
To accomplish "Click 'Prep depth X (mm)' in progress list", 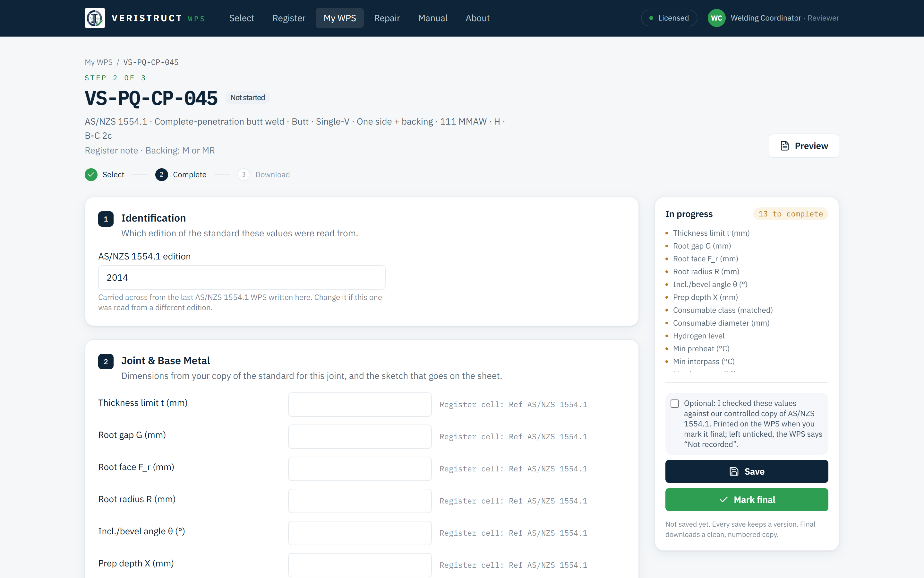I will point(705,297).
